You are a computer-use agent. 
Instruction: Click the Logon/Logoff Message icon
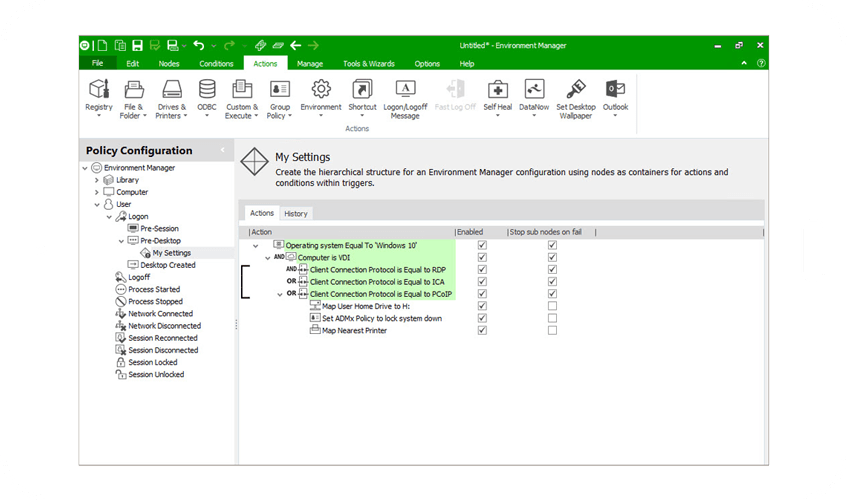(x=405, y=92)
